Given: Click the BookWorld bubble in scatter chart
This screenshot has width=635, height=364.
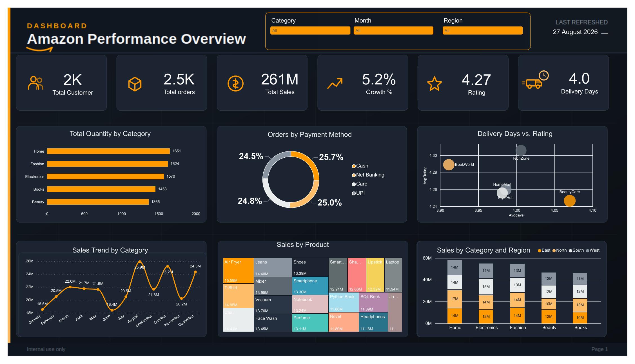Looking at the screenshot, I should (x=449, y=165).
